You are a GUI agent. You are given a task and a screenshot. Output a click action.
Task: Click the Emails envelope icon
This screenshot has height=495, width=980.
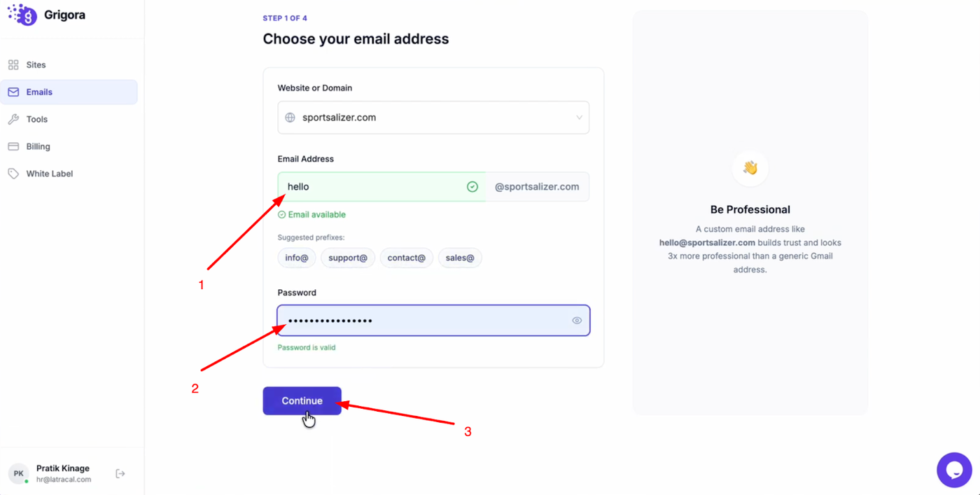[13, 92]
